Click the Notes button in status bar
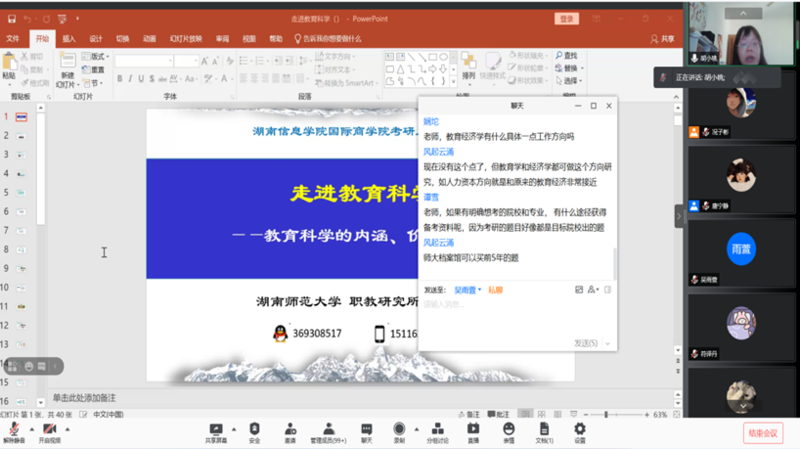Image resolution: width=800 pixels, height=449 pixels. click(469, 414)
